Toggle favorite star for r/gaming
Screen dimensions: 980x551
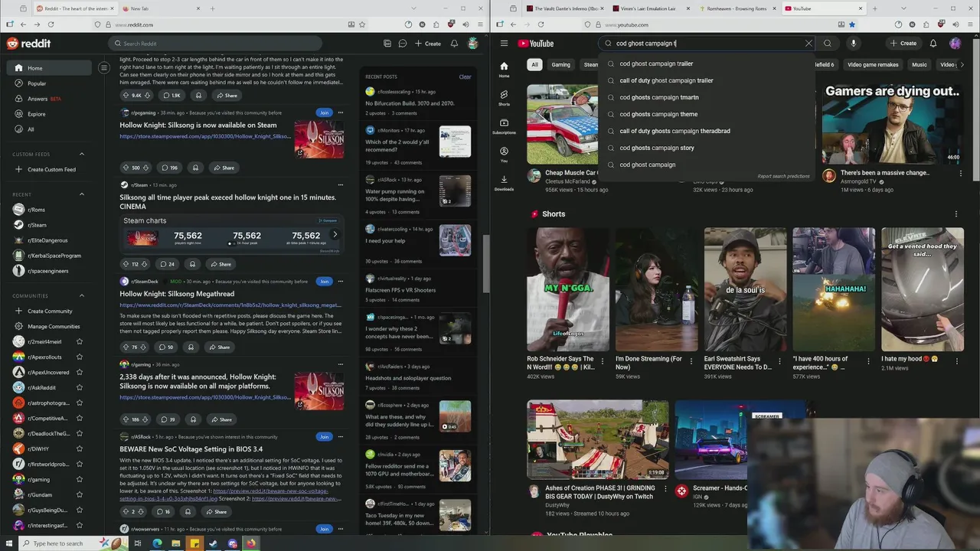pyautogui.click(x=80, y=480)
